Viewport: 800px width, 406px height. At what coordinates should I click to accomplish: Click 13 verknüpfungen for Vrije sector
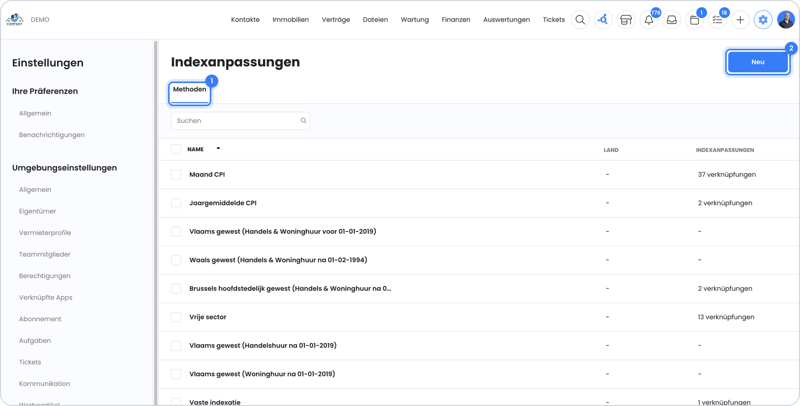726,317
